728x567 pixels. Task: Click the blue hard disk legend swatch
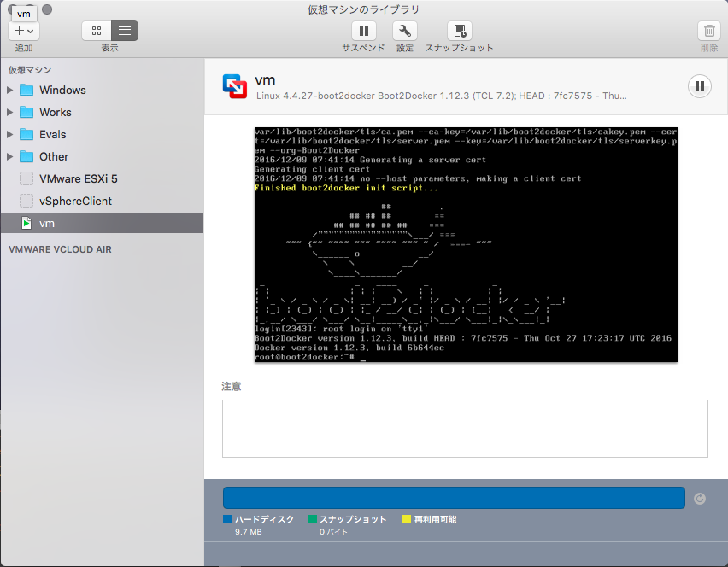coord(227,519)
